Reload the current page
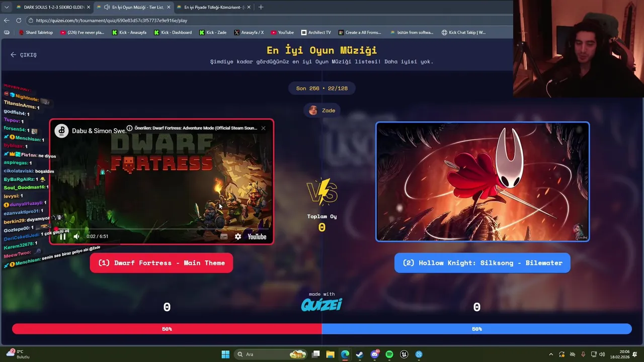644x362 pixels. tap(19, 21)
